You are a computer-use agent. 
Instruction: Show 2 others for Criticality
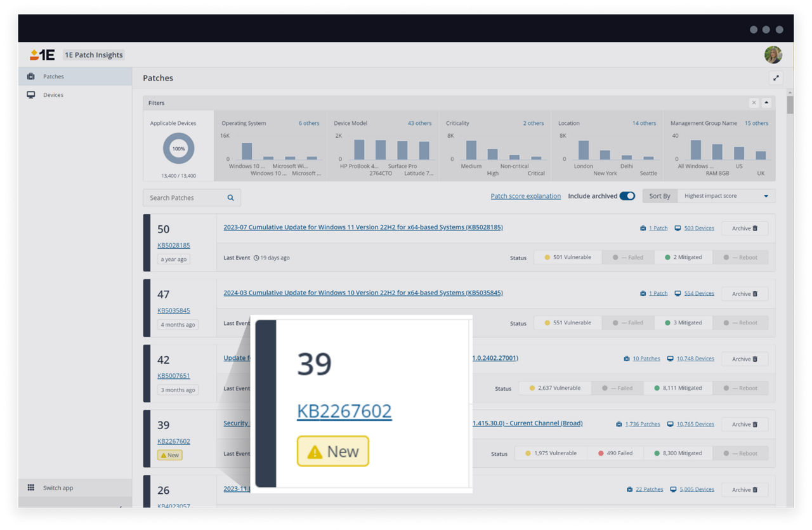(x=534, y=123)
